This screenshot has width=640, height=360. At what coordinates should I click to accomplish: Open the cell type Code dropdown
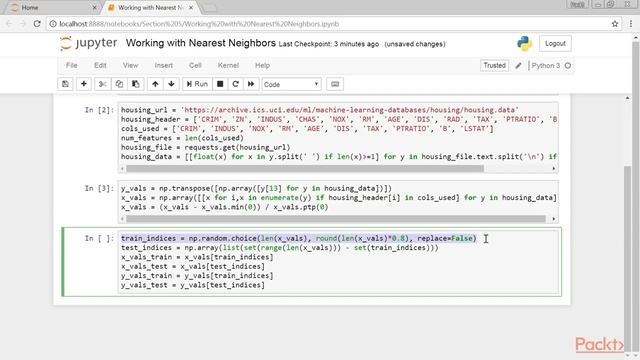pyautogui.click(x=291, y=84)
